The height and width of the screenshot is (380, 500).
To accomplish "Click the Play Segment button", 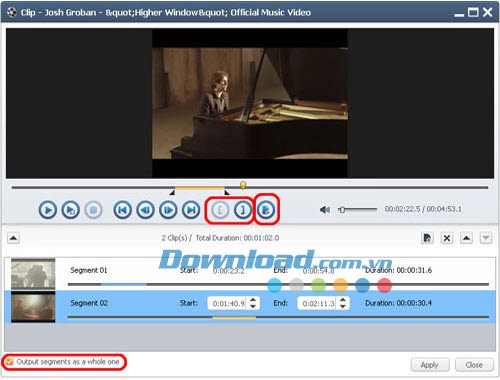I will click(x=70, y=210).
